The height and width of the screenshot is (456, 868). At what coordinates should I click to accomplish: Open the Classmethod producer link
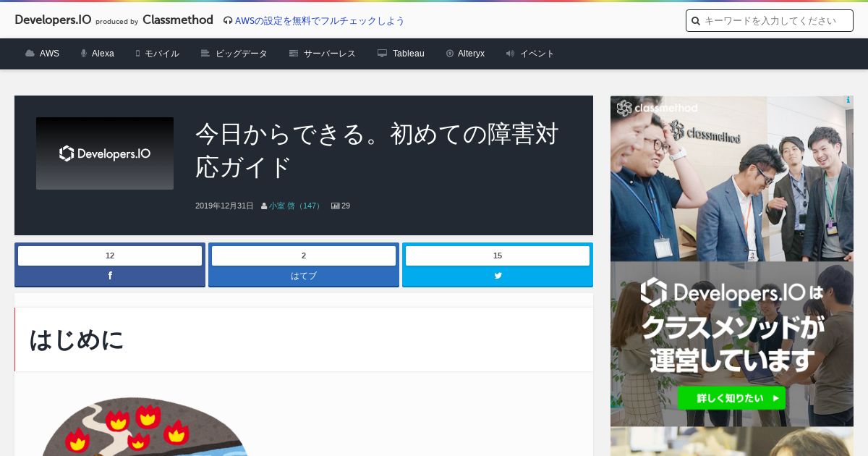click(x=178, y=20)
